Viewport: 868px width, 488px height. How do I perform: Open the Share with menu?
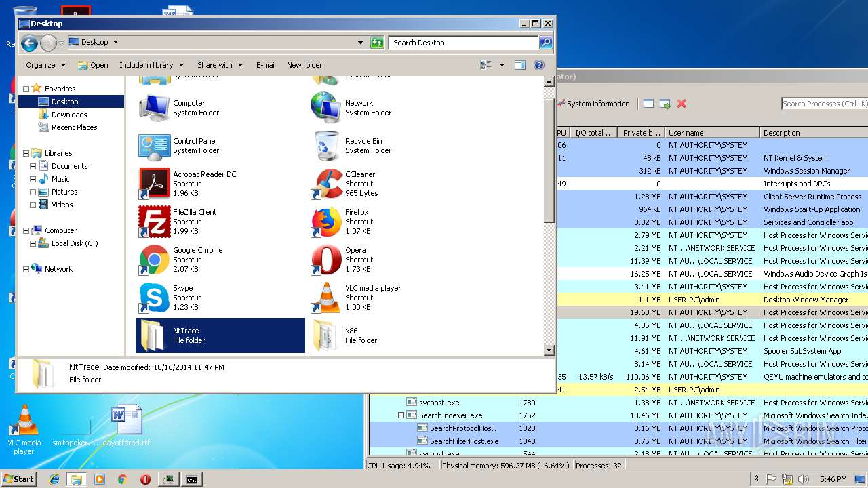click(220, 65)
